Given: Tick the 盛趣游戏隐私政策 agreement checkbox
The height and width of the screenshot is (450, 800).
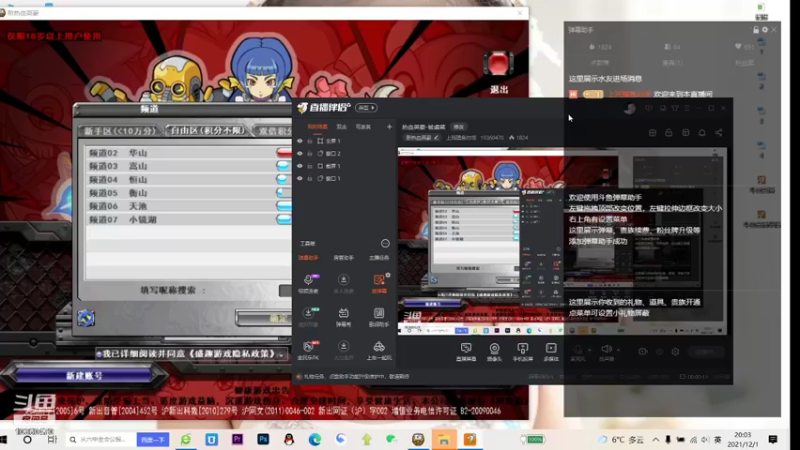Looking at the screenshot, I should [99, 354].
